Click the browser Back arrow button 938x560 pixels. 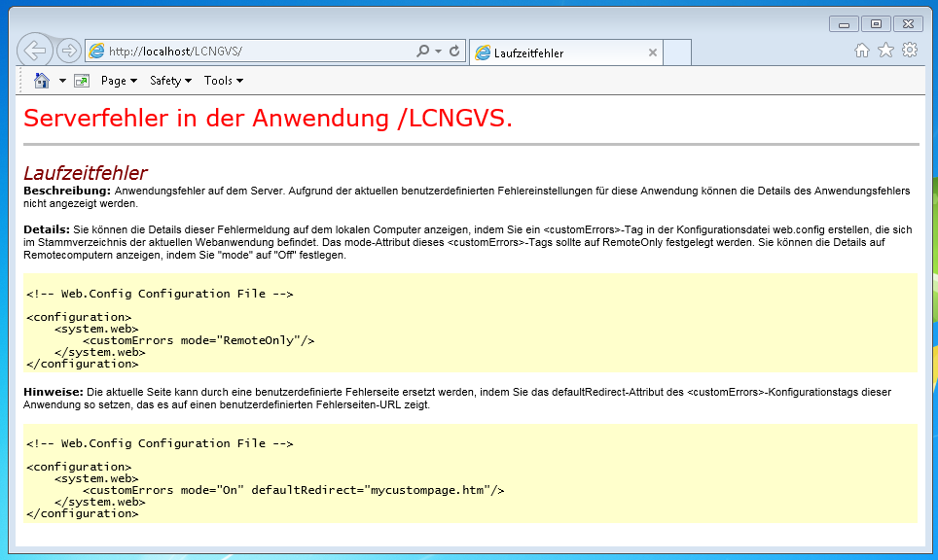click(x=33, y=51)
